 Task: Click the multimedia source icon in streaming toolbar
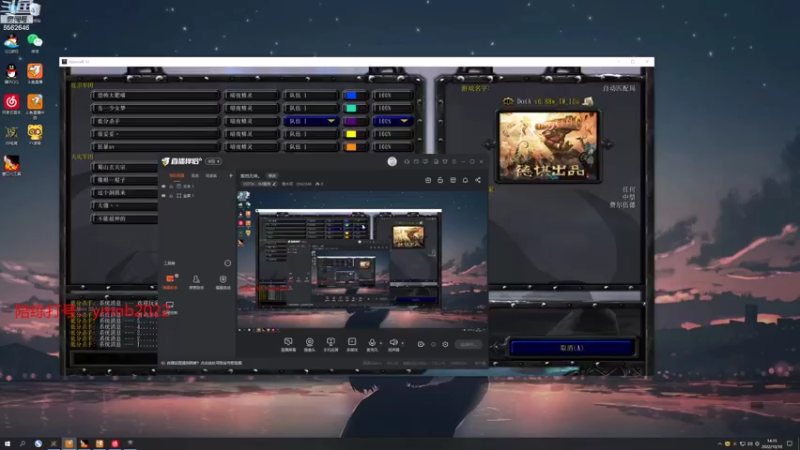[x=352, y=342]
